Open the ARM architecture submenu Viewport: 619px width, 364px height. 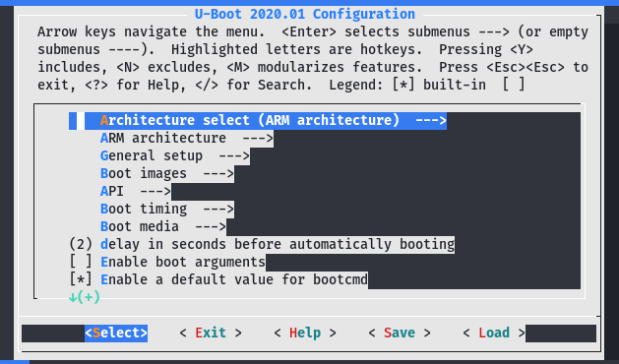click(x=186, y=138)
